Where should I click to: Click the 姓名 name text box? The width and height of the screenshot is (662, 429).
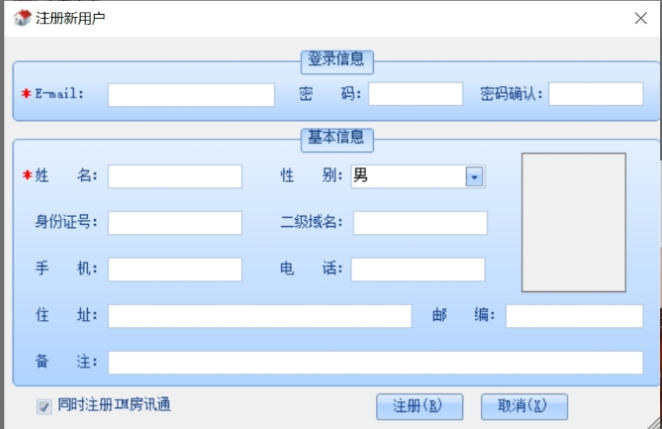tap(175, 177)
